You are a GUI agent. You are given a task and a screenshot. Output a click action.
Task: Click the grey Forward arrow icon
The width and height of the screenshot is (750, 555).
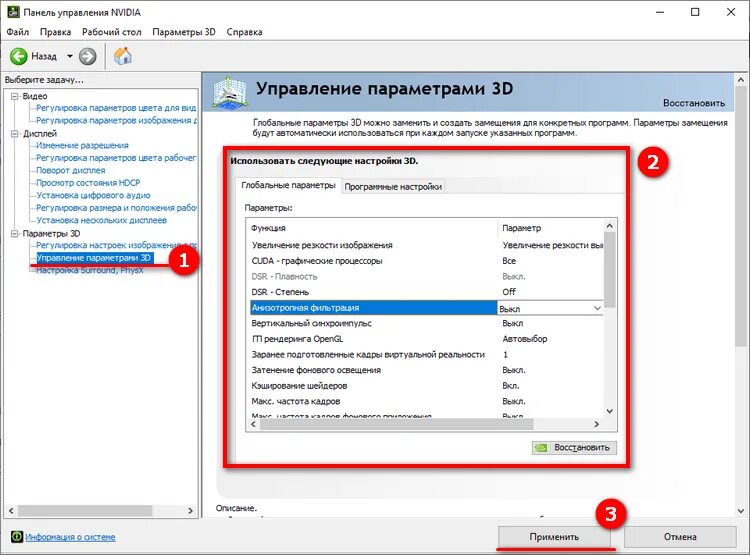[88, 56]
